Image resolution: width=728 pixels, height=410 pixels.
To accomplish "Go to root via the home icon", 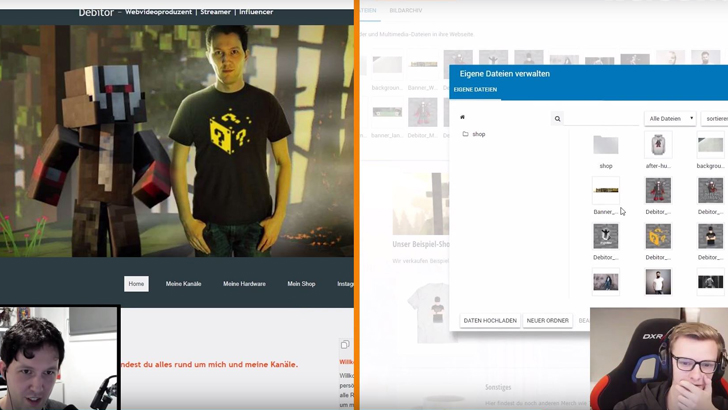I will (462, 117).
